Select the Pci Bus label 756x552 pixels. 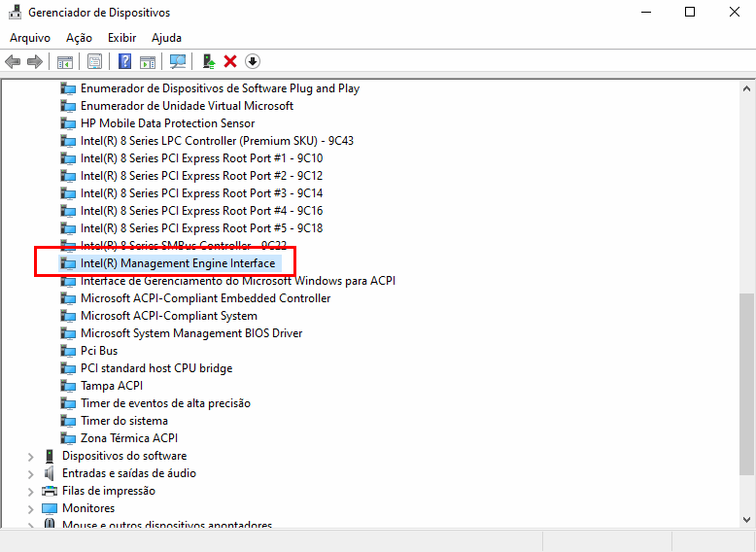(99, 351)
